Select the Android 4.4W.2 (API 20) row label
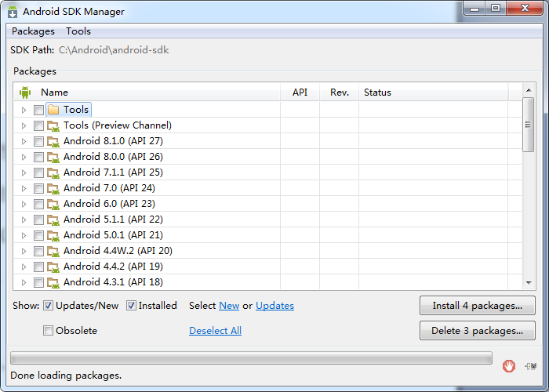Screen dimensions: 549x392 tap(118, 251)
